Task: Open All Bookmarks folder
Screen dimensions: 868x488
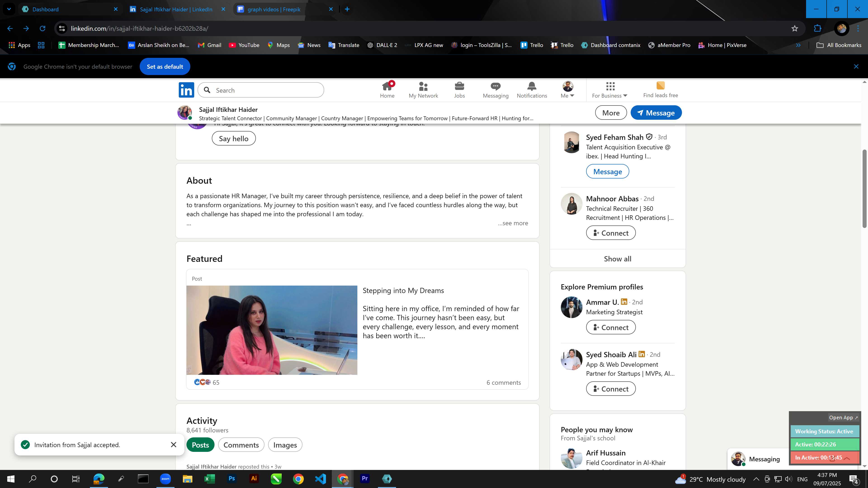Action: point(839,45)
